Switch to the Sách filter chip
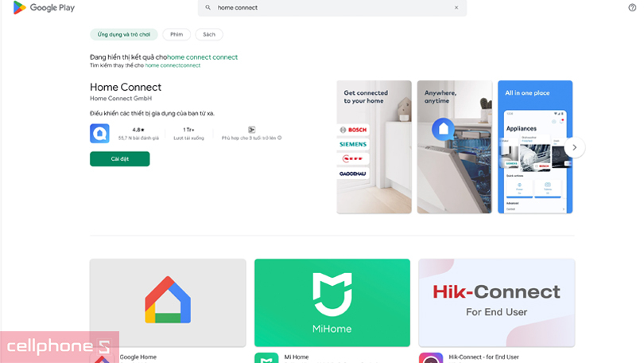Viewport: 644px width, 363px height. [x=209, y=34]
